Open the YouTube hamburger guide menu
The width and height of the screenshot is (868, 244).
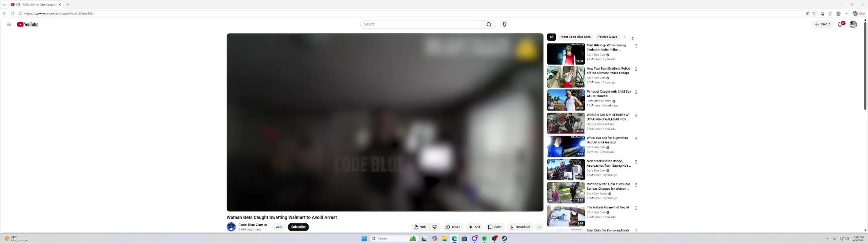click(x=9, y=24)
